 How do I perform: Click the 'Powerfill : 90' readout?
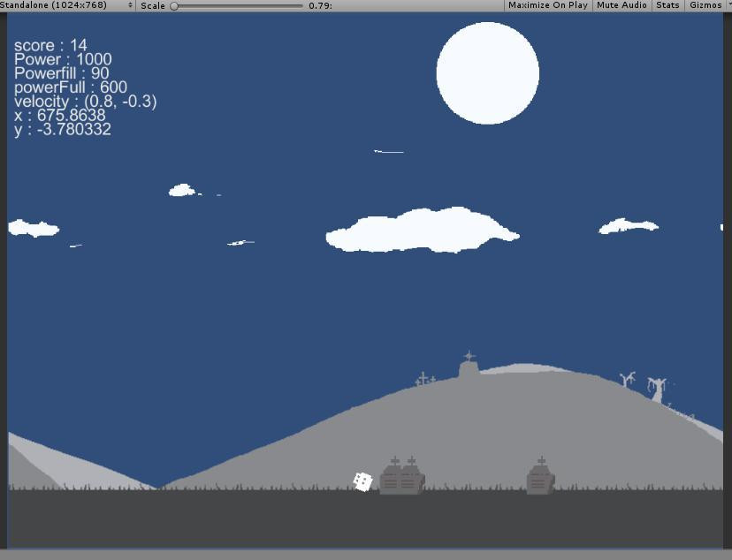(x=62, y=73)
